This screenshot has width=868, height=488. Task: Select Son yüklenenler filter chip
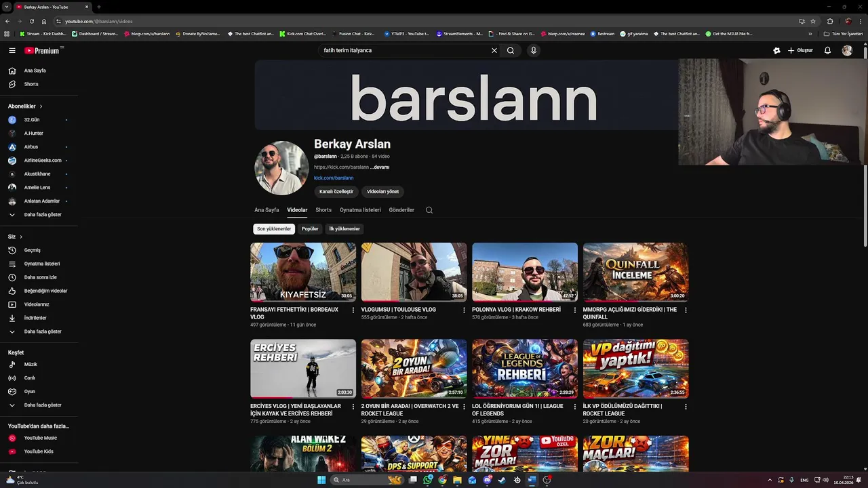[274, 229]
